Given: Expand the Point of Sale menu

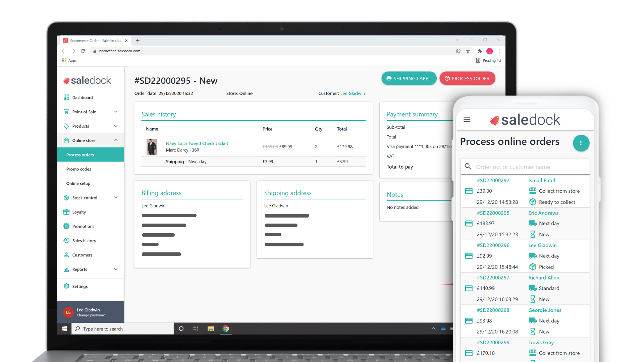Looking at the screenshot, I should [116, 112].
